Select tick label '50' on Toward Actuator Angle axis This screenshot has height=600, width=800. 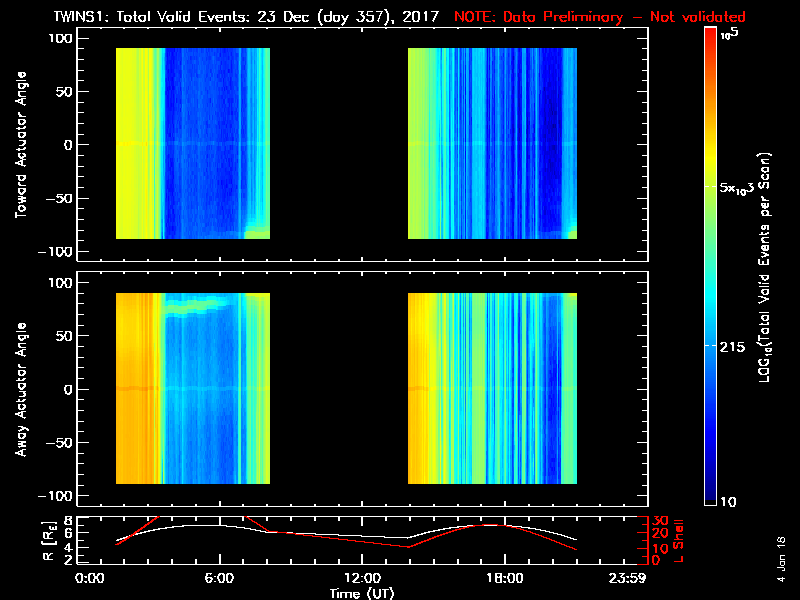click(66, 92)
